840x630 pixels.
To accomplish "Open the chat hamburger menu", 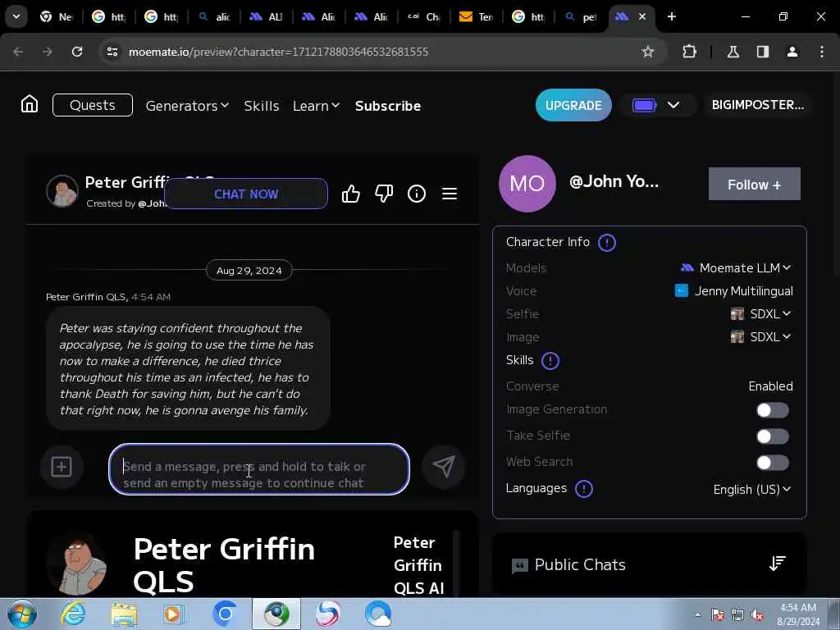I will coord(450,194).
